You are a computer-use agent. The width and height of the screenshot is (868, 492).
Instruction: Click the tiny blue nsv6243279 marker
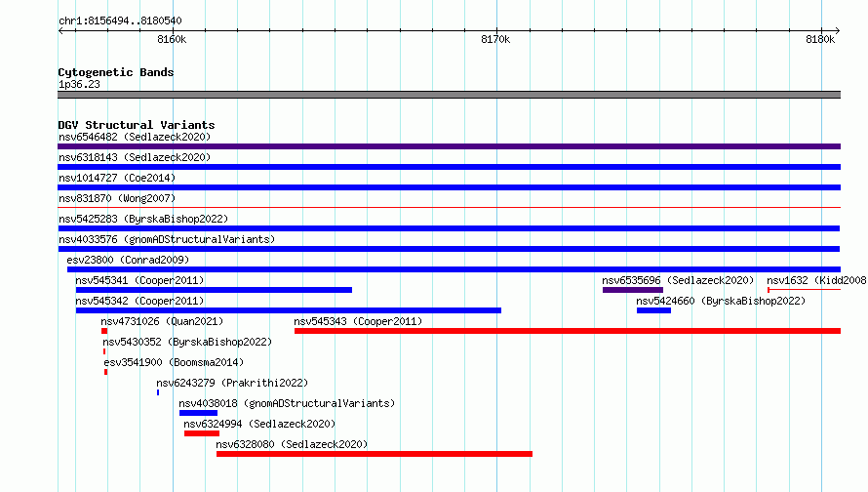(x=158, y=392)
